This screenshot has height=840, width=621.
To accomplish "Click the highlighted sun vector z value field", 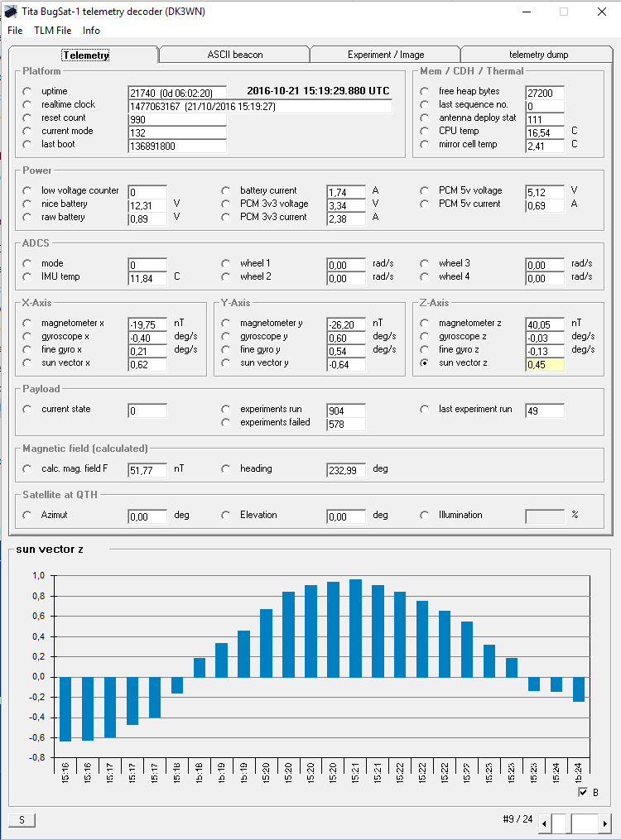I will coord(544,365).
